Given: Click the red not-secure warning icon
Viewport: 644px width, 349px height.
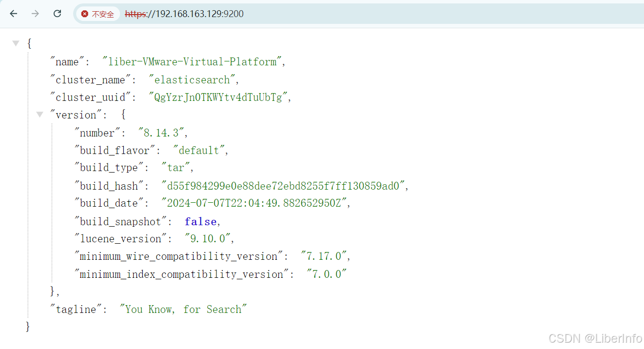Looking at the screenshot, I should [85, 14].
